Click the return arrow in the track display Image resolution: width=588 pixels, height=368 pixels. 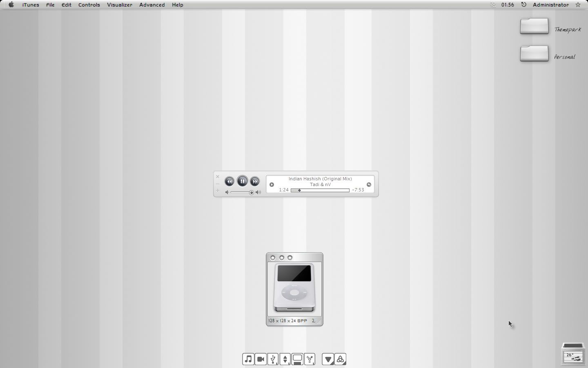(x=369, y=184)
